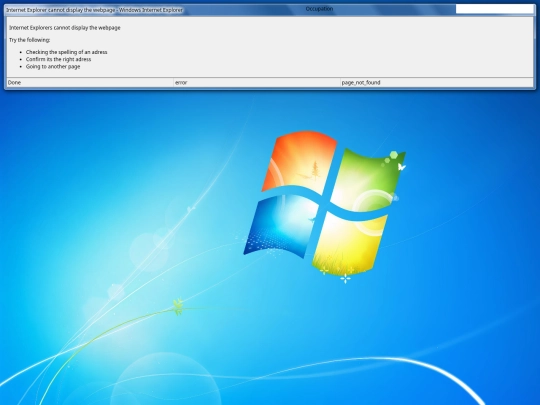The height and width of the screenshot is (405, 540).
Task: Focus the white text box in title bar
Action: click(495, 9)
